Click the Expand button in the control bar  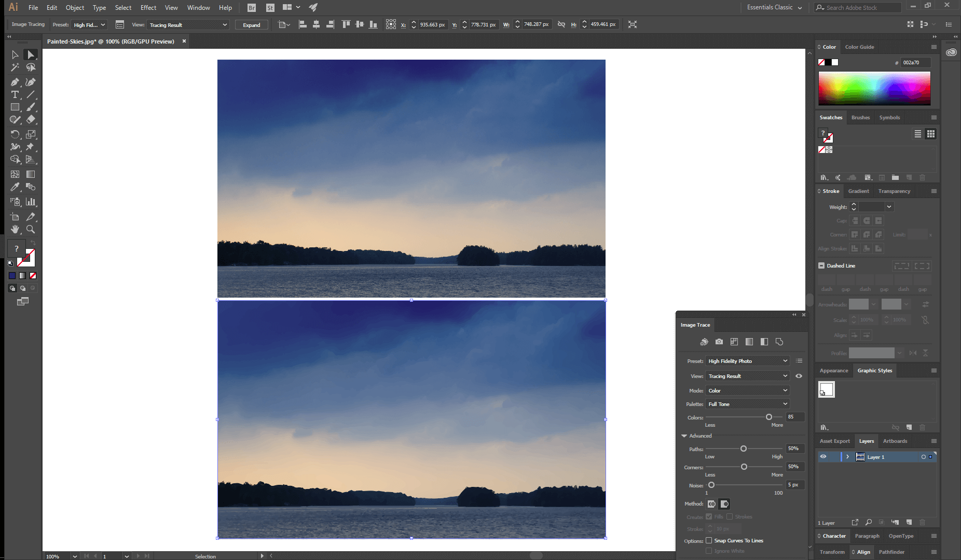click(x=251, y=24)
